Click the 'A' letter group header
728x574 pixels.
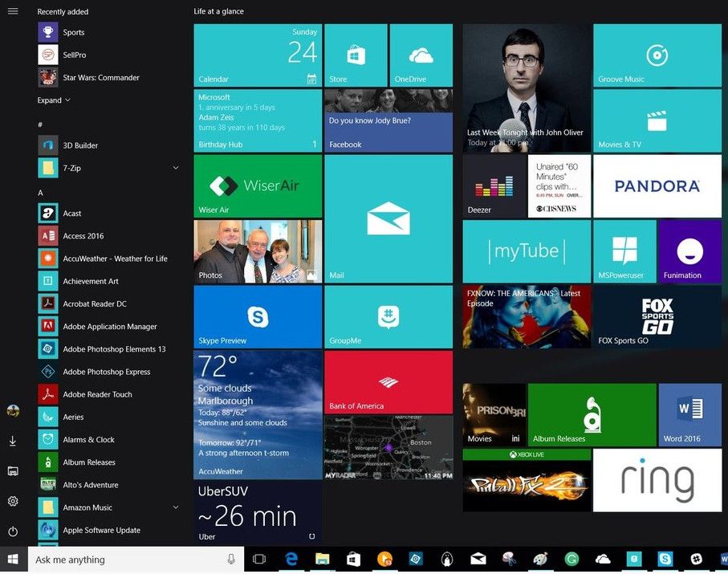tap(40, 192)
